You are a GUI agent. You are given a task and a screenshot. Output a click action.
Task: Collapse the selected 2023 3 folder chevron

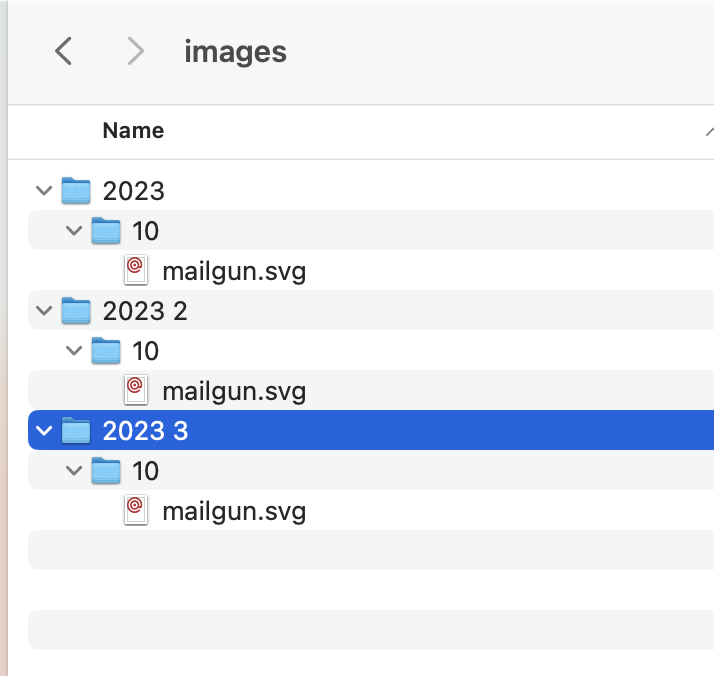pos(44,430)
